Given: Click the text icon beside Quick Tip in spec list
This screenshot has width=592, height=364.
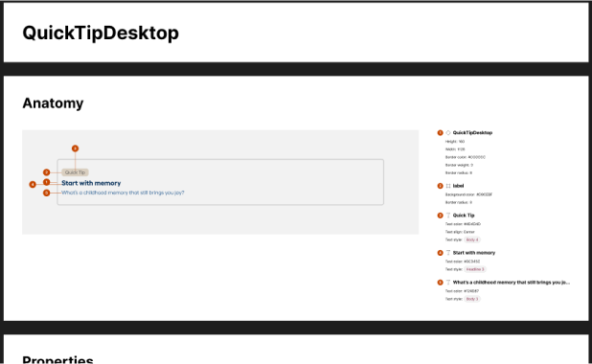Looking at the screenshot, I should pos(448,216).
